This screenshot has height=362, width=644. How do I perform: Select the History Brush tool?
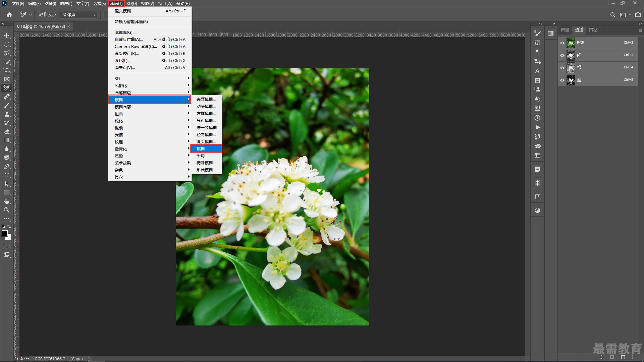coord(7,123)
